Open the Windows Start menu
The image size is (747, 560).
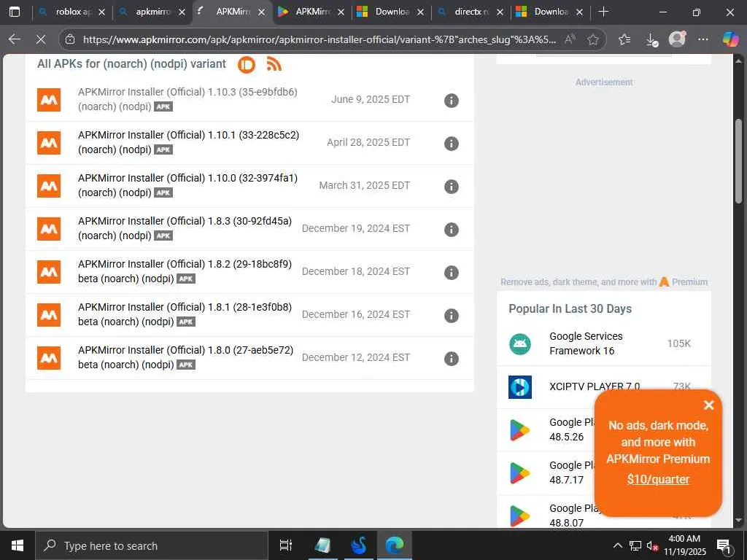pyautogui.click(x=18, y=545)
